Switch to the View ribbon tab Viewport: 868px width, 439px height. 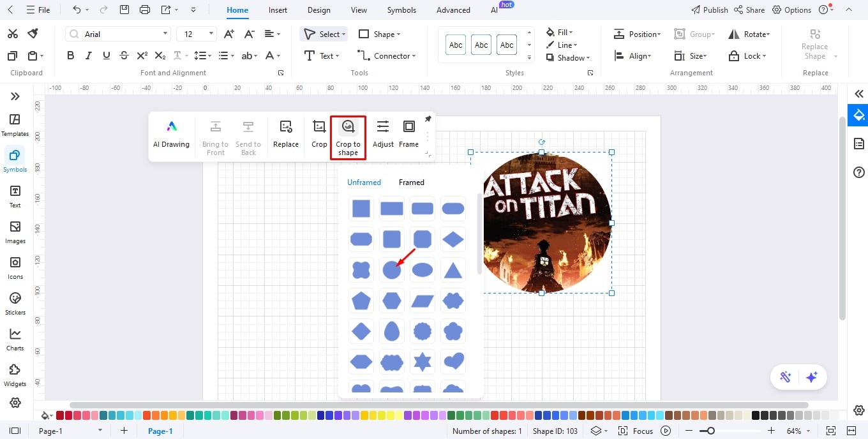pyautogui.click(x=359, y=10)
